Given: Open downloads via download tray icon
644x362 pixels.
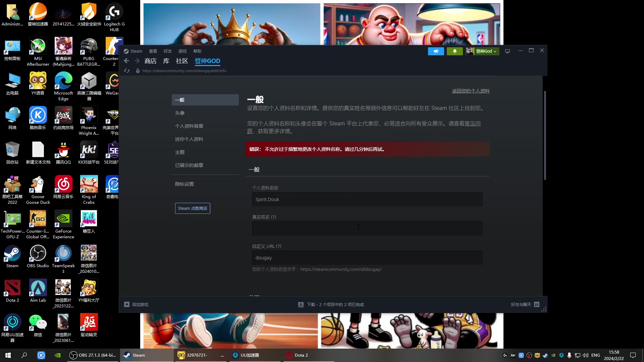Looking at the screenshot, I should [x=301, y=304].
